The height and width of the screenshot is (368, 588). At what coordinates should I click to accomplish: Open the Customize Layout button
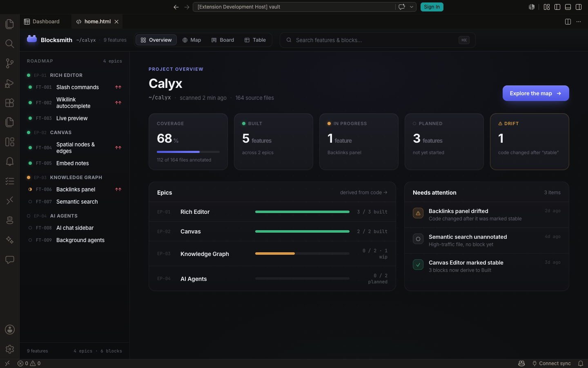pyautogui.click(x=547, y=7)
